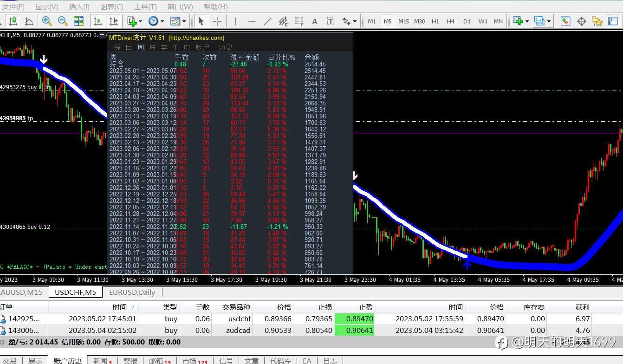Screen dimensions: 623x364
Task: Zoom out of the chart
Action: click(63, 21)
